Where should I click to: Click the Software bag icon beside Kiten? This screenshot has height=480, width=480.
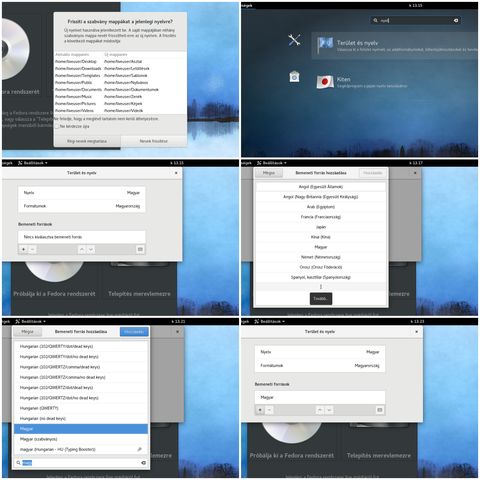pyautogui.click(x=294, y=77)
